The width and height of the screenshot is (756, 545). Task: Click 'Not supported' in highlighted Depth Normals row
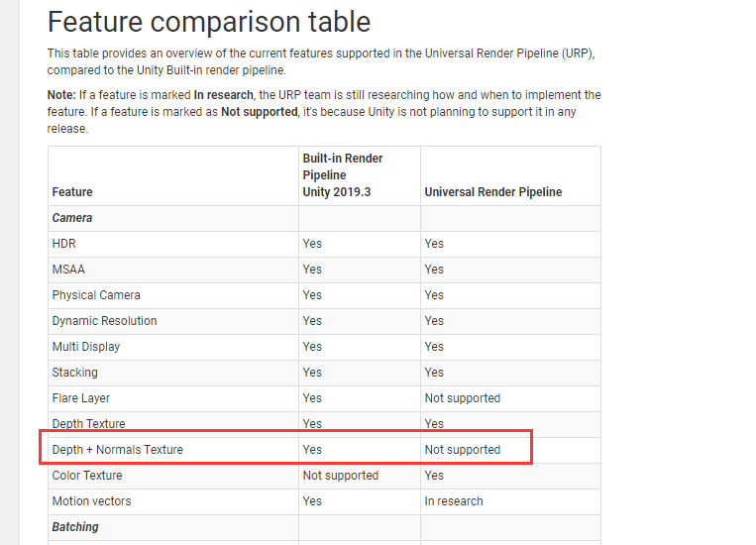click(x=463, y=450)
